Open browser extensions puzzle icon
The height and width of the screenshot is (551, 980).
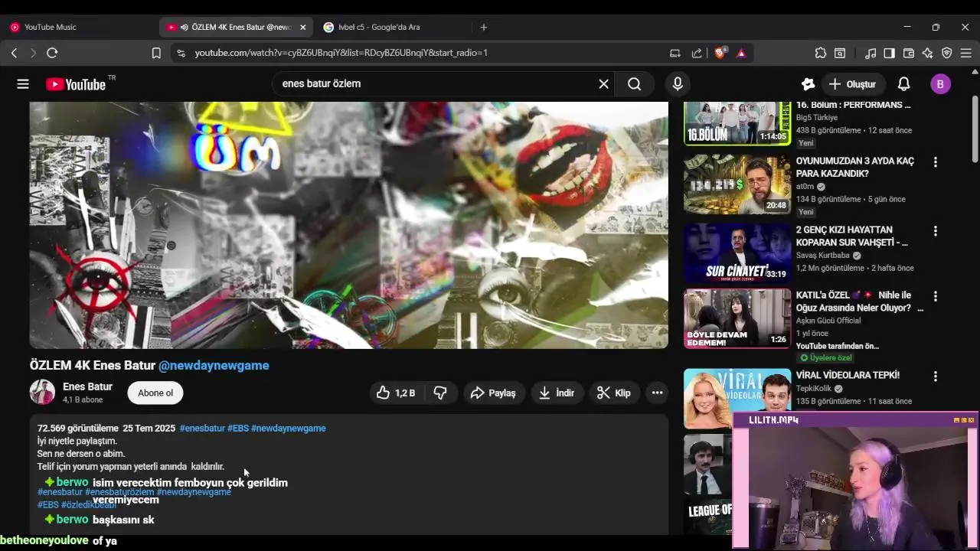[821, 53]
